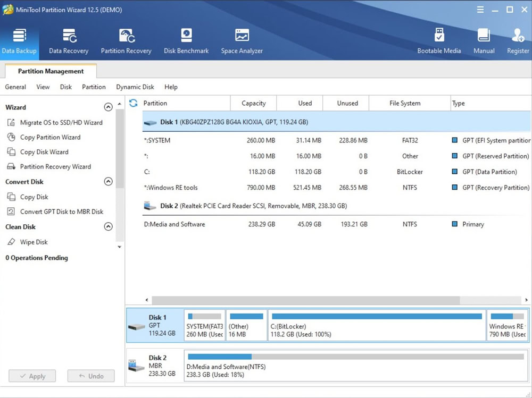This screenshot has width=532, height=398.
Task: Create Bootable Media
Action: (x=439, y=41)
